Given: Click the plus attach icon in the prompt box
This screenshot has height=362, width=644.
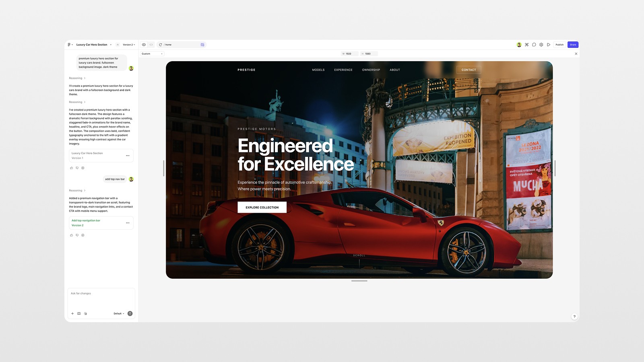Looking at the screenshot, I should (x=72, y=313).
